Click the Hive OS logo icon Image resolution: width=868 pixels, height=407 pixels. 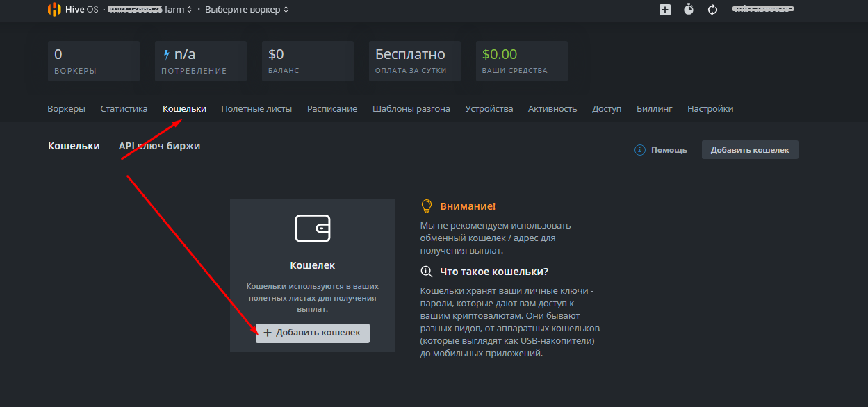pos(54,10)
